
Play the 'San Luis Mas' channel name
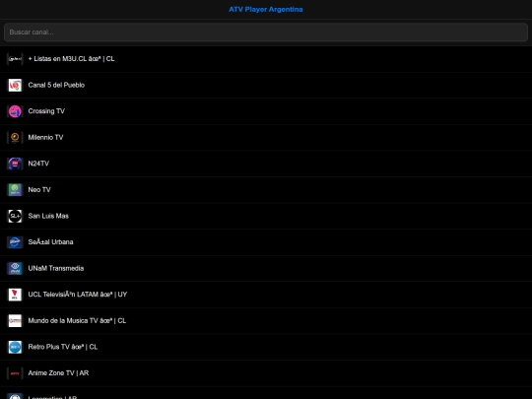pos(48,216)
